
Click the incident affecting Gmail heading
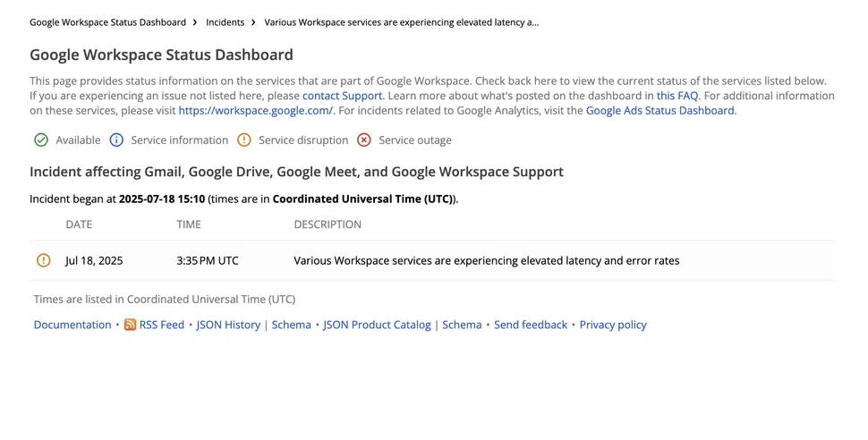pyautogui.click(x=296, y=172)
